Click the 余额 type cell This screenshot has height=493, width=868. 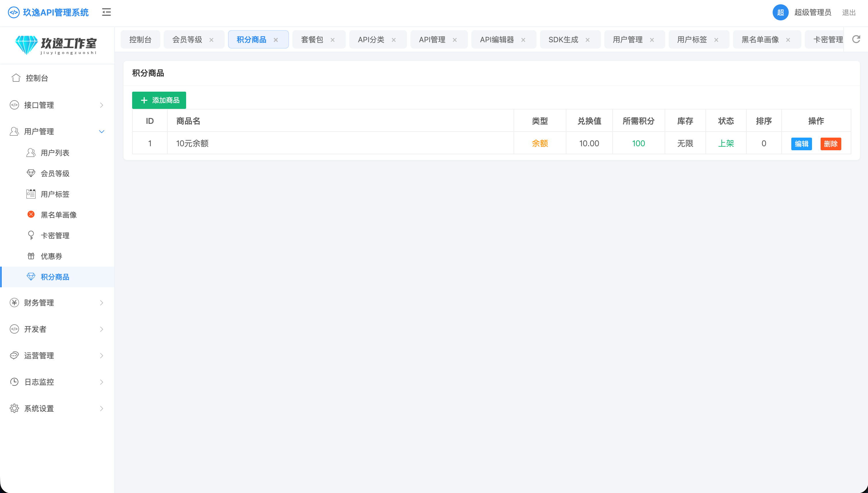[540, 143]
